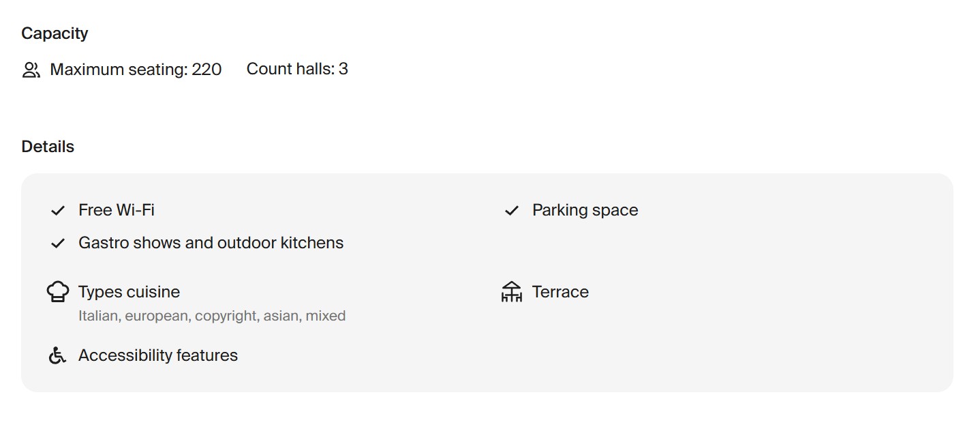
Task: Click the word asian in cuisine list
Action: pos(283,316)
